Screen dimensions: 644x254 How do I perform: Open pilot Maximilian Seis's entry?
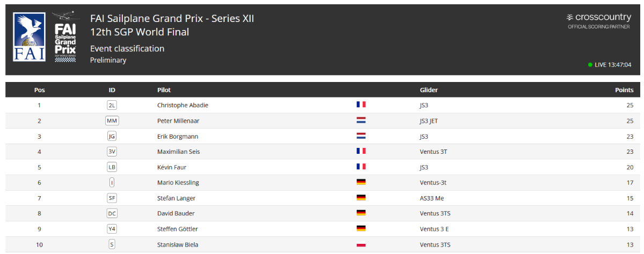point(179,152)
